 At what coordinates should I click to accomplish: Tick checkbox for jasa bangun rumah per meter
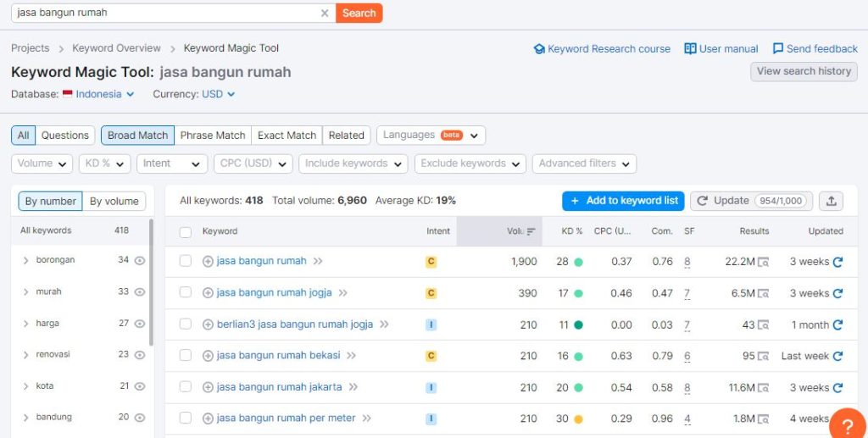point(186,419)
